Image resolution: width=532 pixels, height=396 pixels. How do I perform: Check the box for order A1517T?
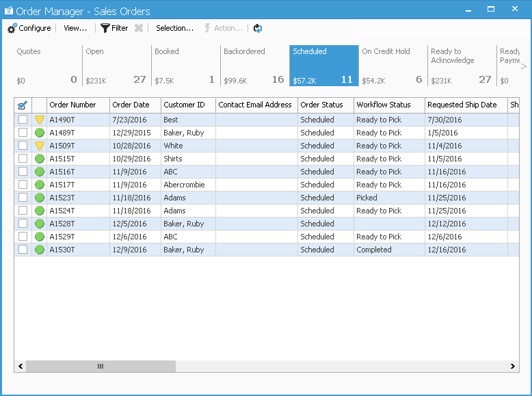[x=23, y=184]
